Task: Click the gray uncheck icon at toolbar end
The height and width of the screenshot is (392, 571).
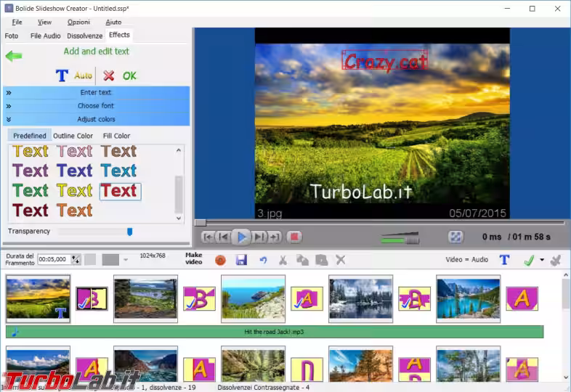Action: [556, 260]
